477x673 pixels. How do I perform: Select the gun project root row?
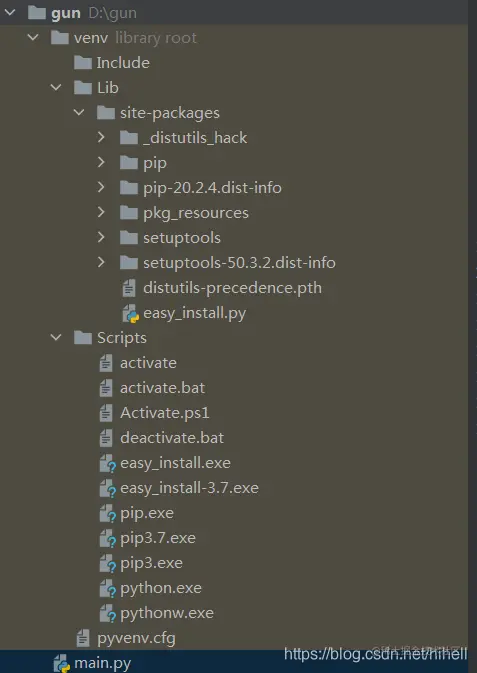pos(234,13)
